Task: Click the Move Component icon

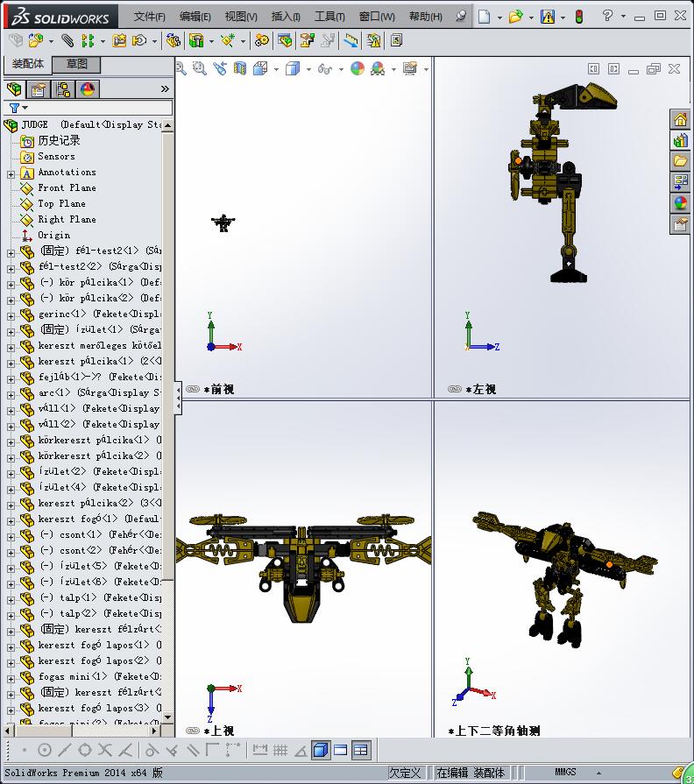Action: pyautogui.click(x=139, y=40)
